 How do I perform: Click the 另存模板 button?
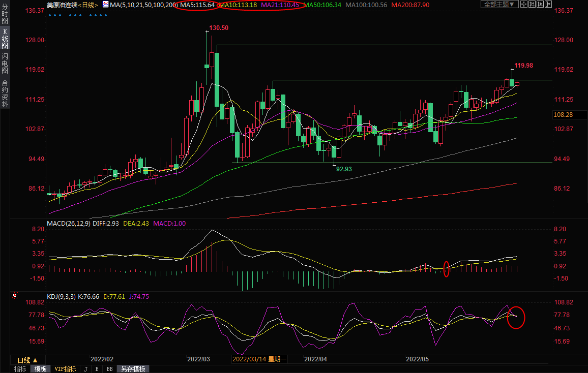click(133, 369)
